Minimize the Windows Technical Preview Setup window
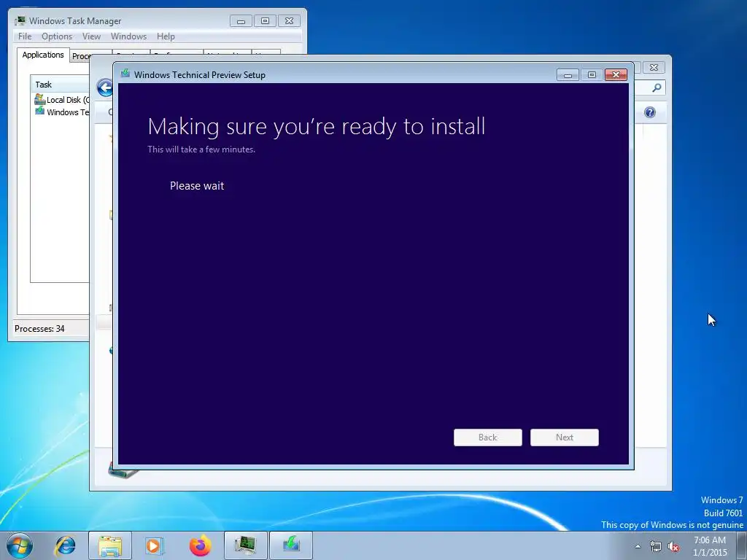 (568, 75)
